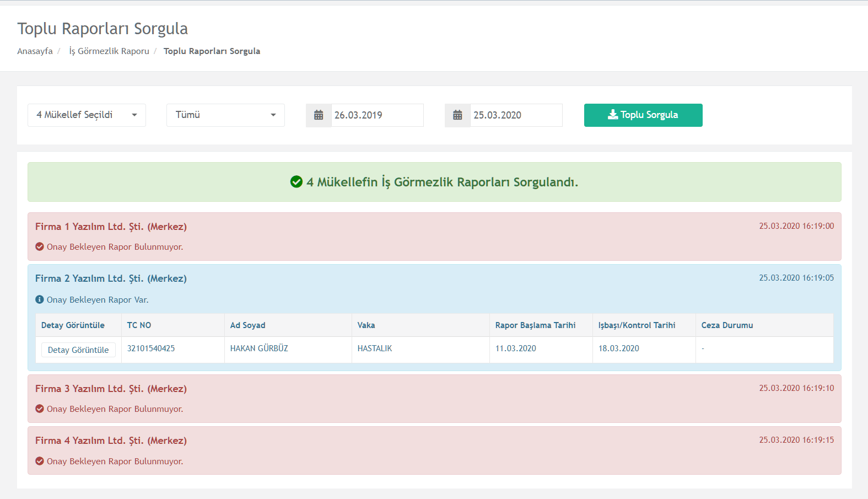Click the end date calendar icon
The height and width of the screenshot is (499, 868).
click(457, 115)
